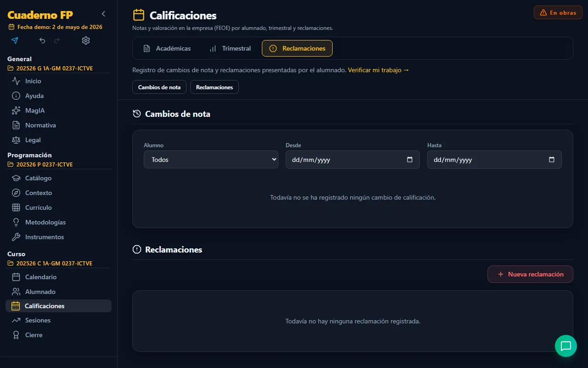Open settings with the gear icon

click(86, 40)
